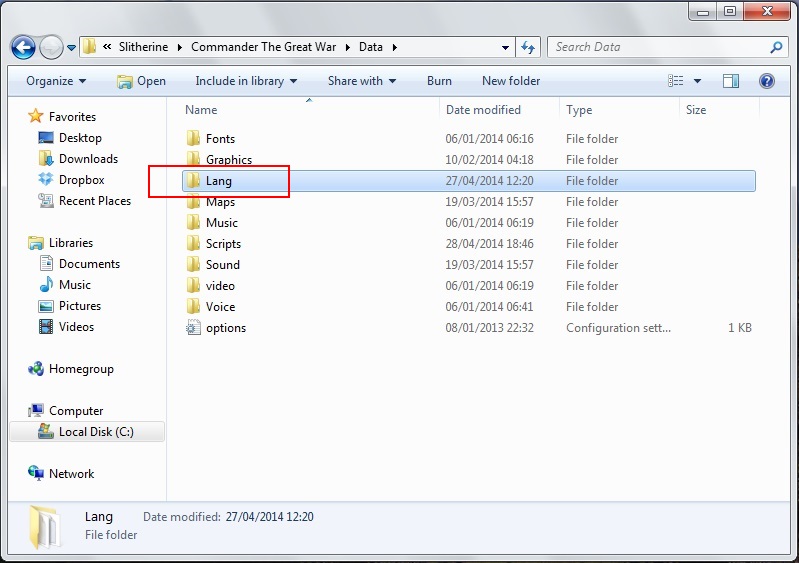Screen dimensions: 799x563
Task: Click the Music library note icon
Action: [46, 285]
